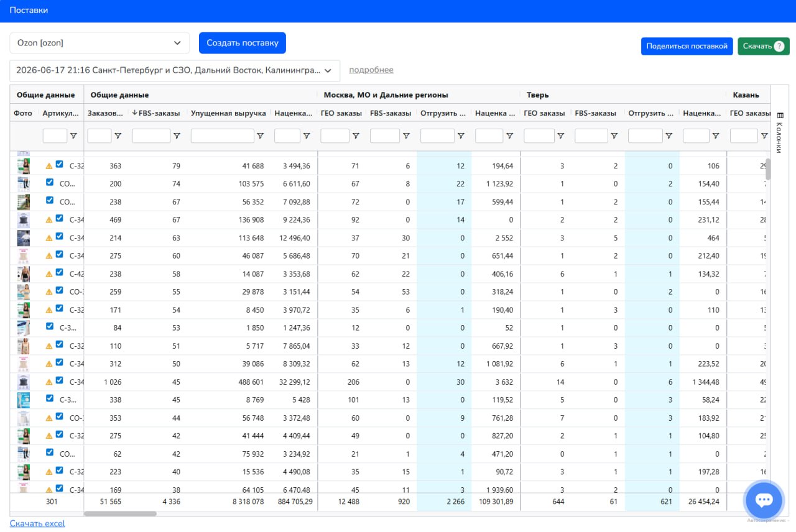
Task: Click the question mark icon on Скачать
Action: (779, 46)
